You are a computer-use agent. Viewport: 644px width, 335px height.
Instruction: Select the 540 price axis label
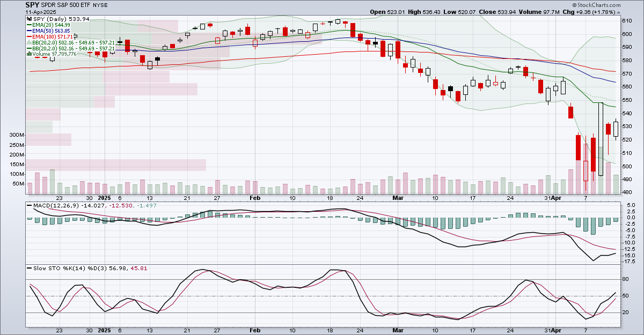pos(626,113)
